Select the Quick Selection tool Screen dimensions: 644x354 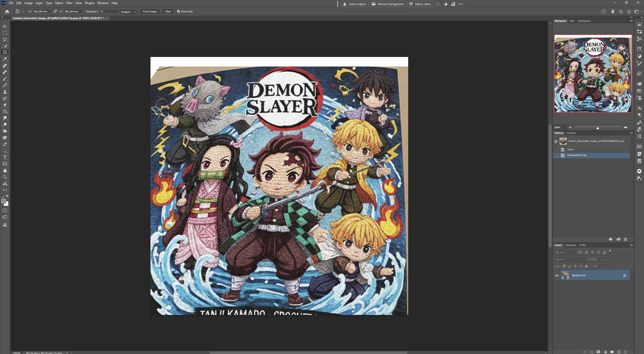pos(5,46)
